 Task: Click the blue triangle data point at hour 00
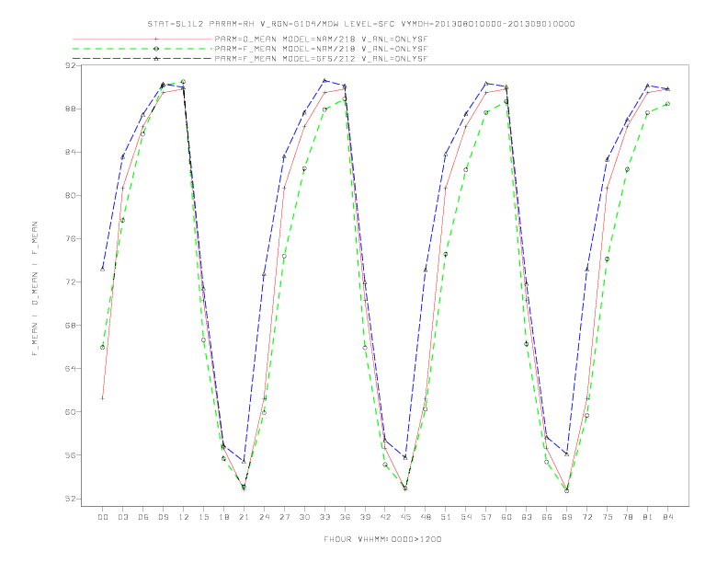click(103, 269)
